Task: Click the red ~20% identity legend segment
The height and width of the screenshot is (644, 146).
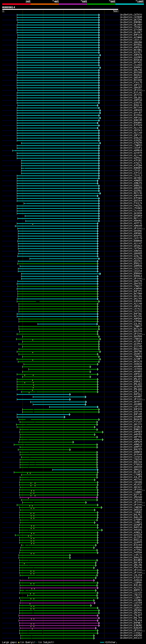Action: (x=16, y=4)
